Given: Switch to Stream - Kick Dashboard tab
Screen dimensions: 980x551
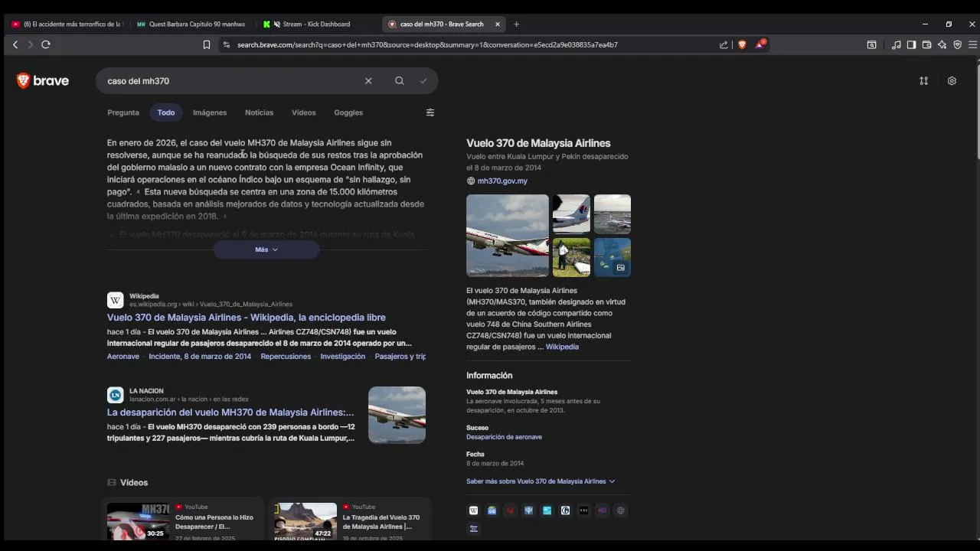Looking at the screenshot, I should point(316,24).
